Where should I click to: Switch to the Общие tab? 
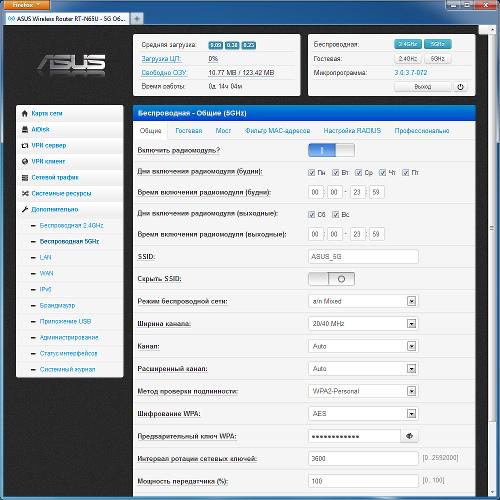[x=150, y=131]
